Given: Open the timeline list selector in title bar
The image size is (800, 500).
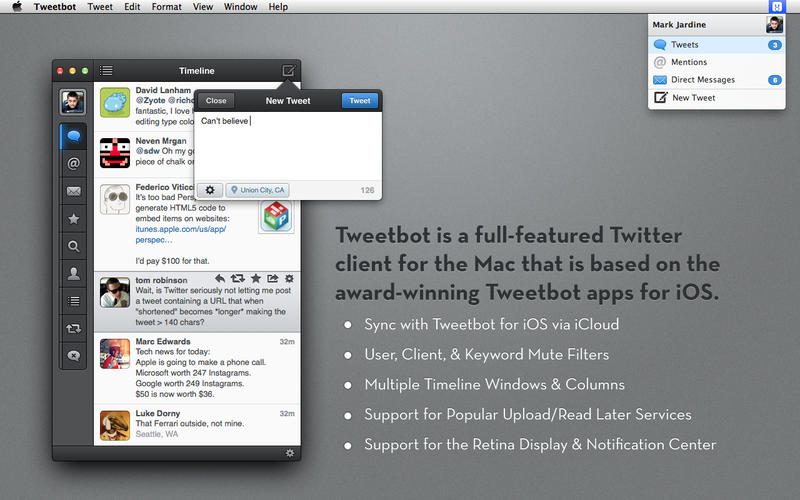Looking at the screenshot, I should tap(107, 71).
